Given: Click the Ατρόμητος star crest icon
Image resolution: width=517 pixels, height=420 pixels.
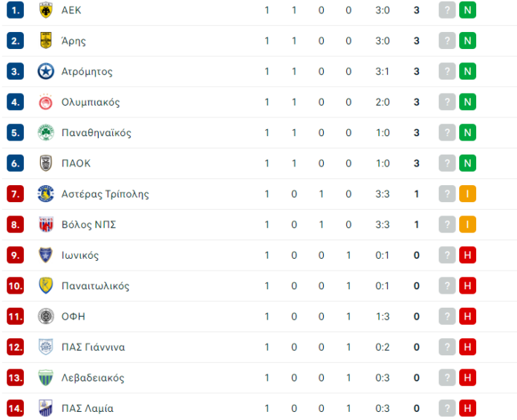Looking at the screenshot, I should 46,71.
